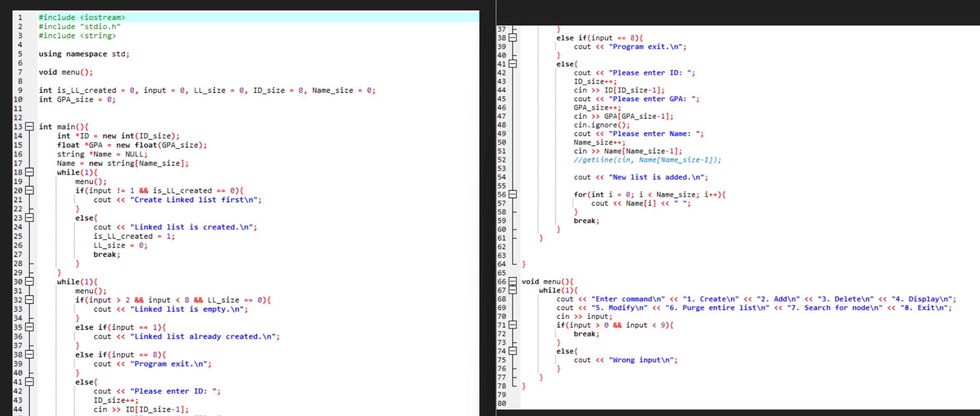Click line number 12 in the left gutter
The width and height of the screenshot is (980, 416).
coord(18,118)
